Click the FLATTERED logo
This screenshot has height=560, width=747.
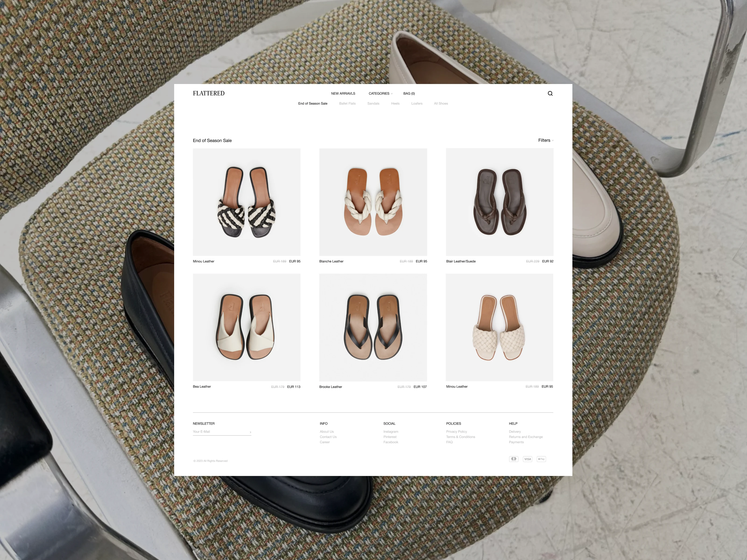pos(208,94)
